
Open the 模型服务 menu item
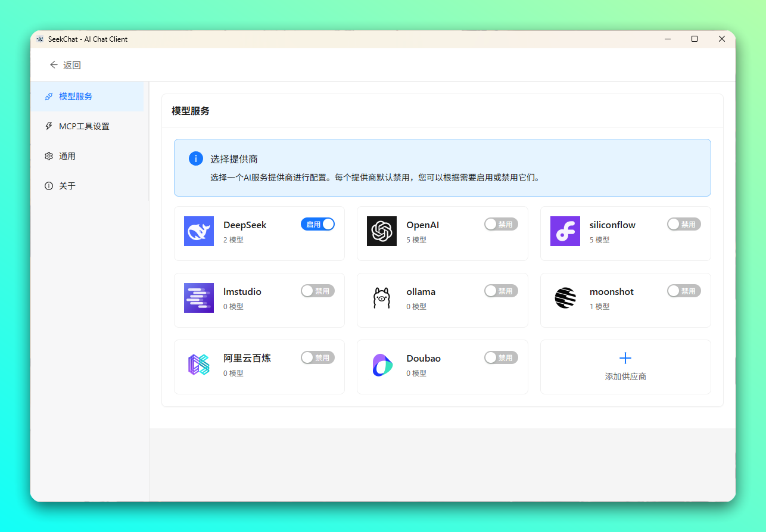(x=87, y=97)
